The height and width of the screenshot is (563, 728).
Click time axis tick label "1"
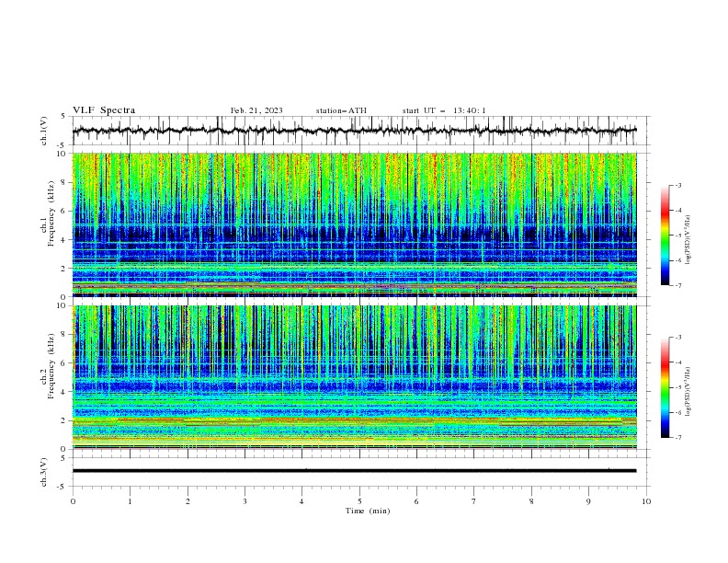pos(130,501)
